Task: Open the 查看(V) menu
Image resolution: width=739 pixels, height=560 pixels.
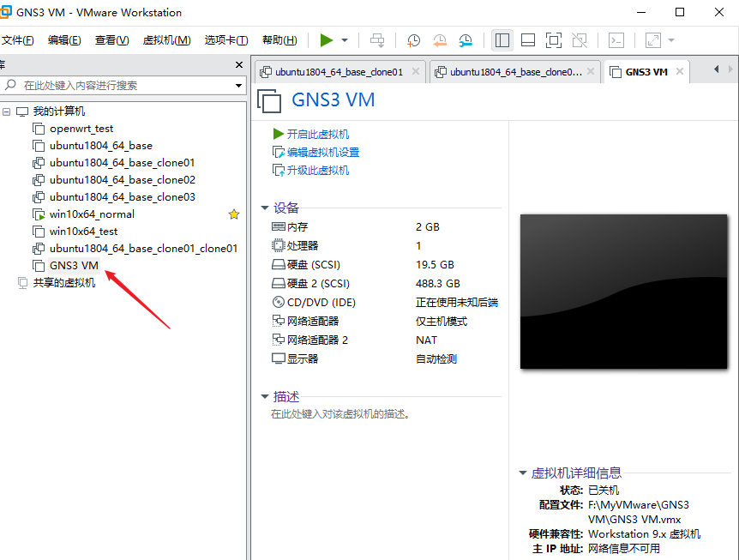Action: pyautogui.click(x=111, y=40)
